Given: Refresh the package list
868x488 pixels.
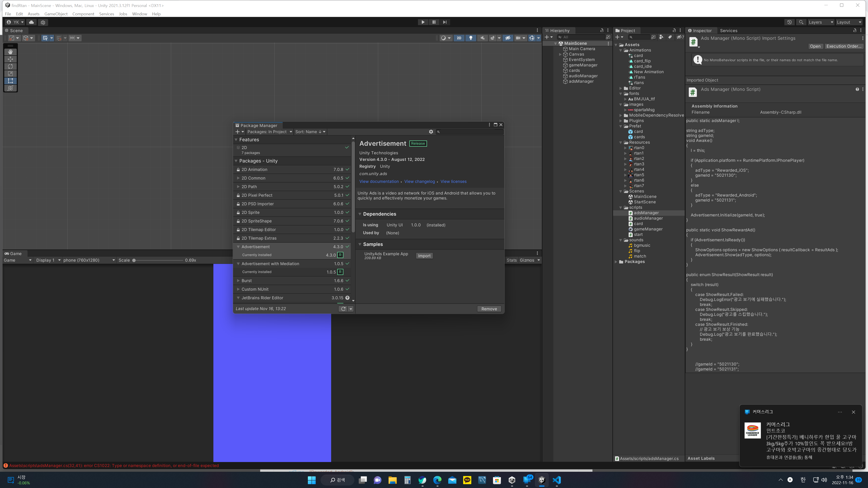Looking at the screenshot, I should coord(343,309).
